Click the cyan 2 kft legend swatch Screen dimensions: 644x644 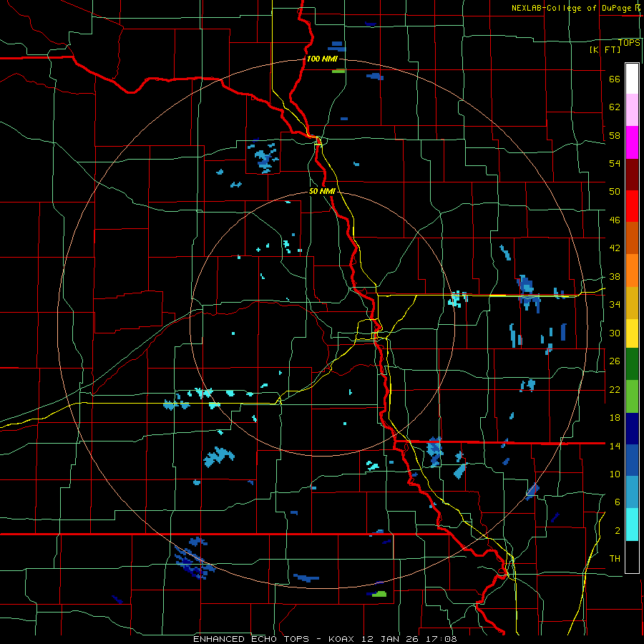point(632,525)
